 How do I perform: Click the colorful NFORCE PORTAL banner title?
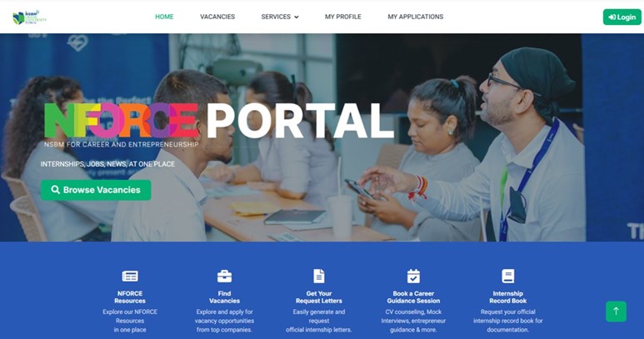(x=219, y=120)
